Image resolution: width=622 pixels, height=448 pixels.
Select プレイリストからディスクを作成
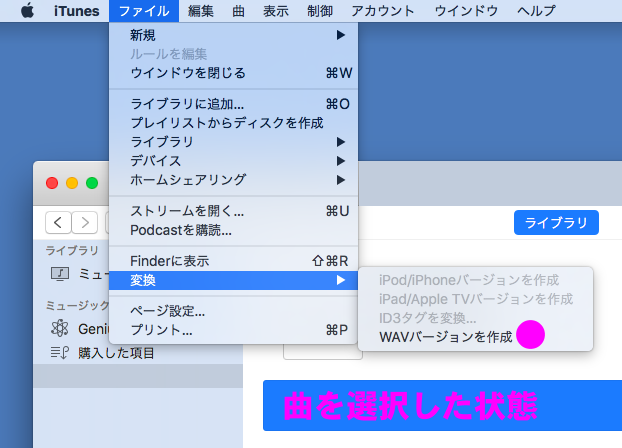pyautogui.click(x=234, y=123)
